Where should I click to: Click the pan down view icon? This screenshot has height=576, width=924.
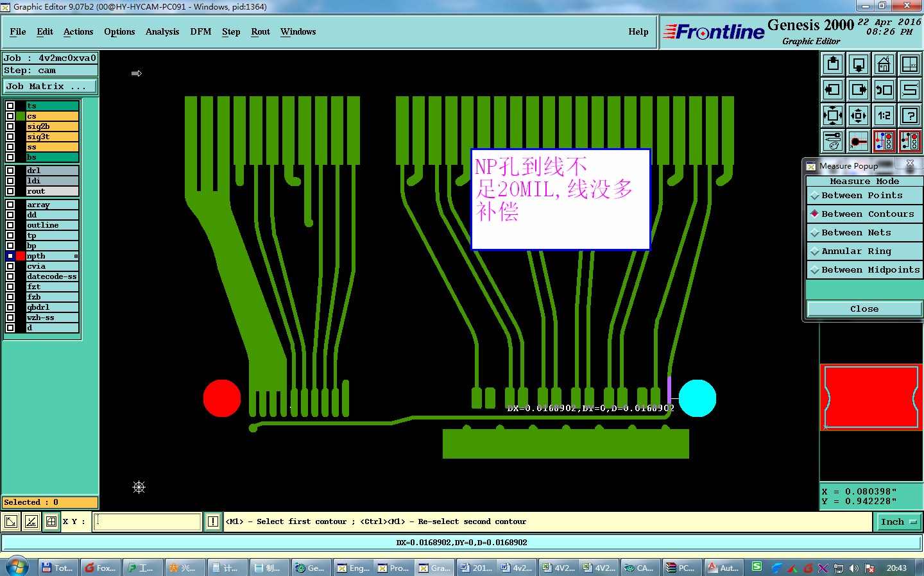click(x=859, y=64)
